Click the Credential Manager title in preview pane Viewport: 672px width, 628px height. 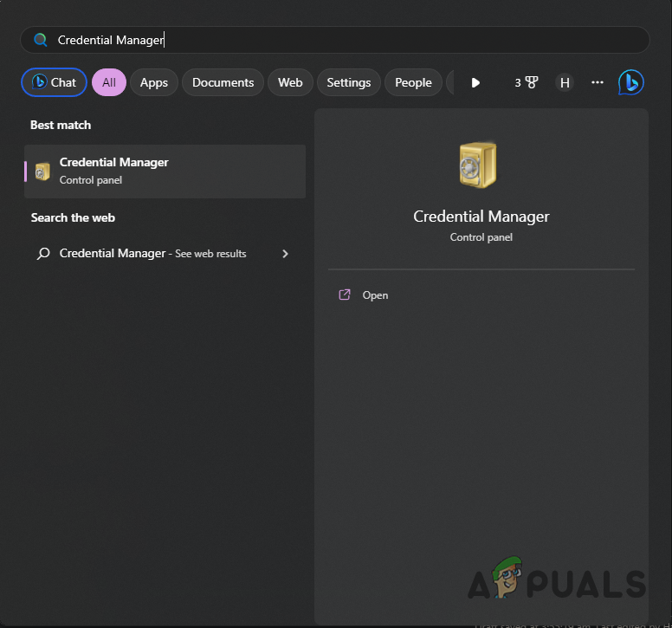click(x=481, y=217)
